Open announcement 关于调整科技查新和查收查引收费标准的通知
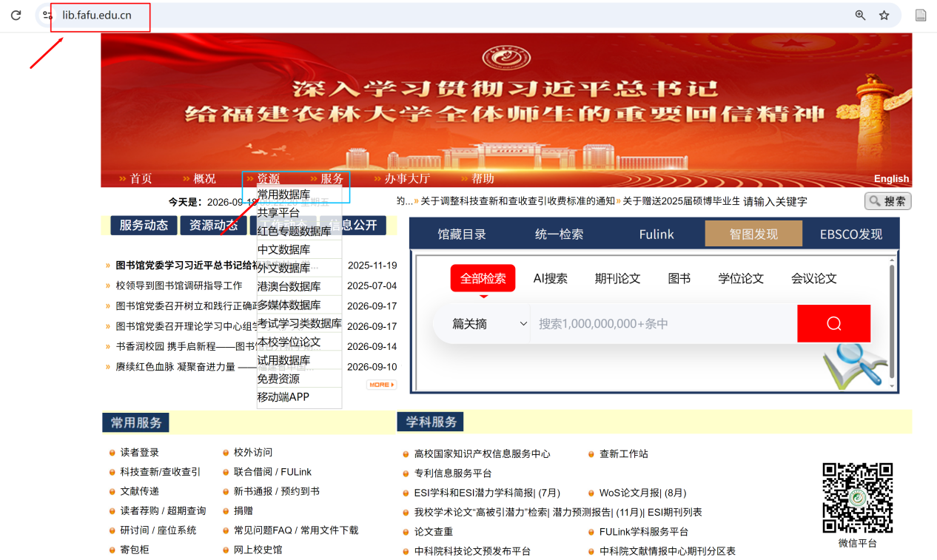The image size is (937, 560). coord(518,200)
